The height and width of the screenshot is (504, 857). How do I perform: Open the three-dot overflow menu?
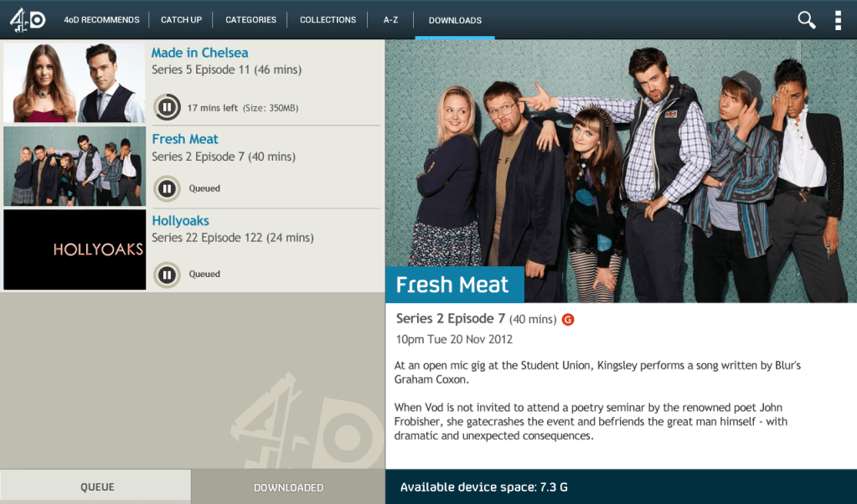click(838, 20)
